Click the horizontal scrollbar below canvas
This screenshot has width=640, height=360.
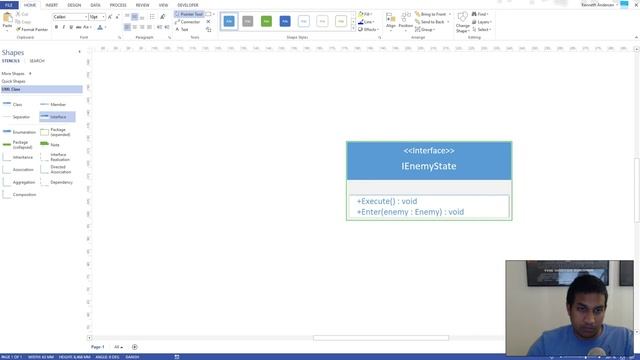381,338
